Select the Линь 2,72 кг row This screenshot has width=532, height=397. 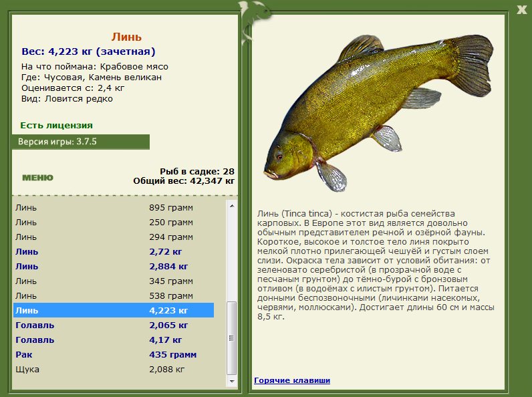click(114, 252)
